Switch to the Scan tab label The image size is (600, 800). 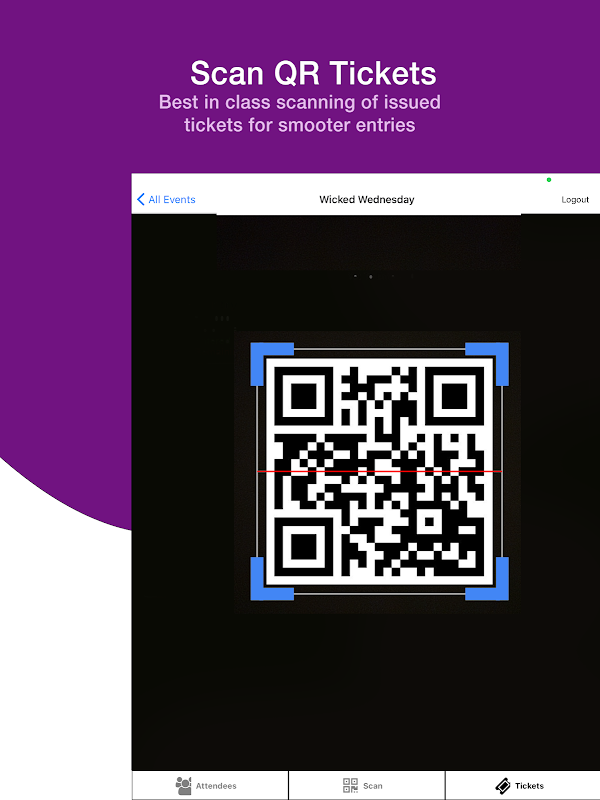click(x=372, y=786)
